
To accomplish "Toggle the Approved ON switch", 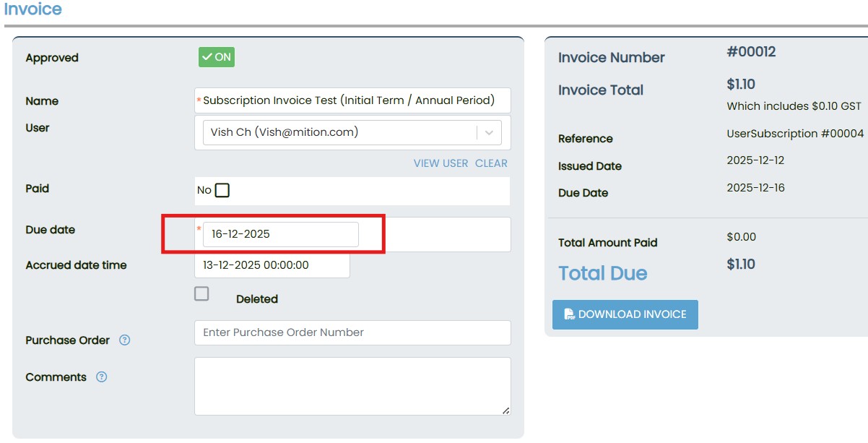I will coord(217,57).
